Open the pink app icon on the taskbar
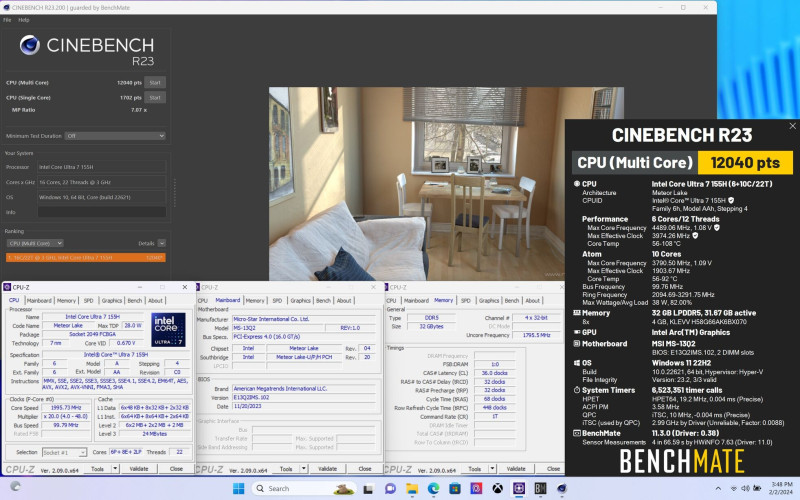The width and height of the screenshot is (800, 500). [x=476, y=489]
